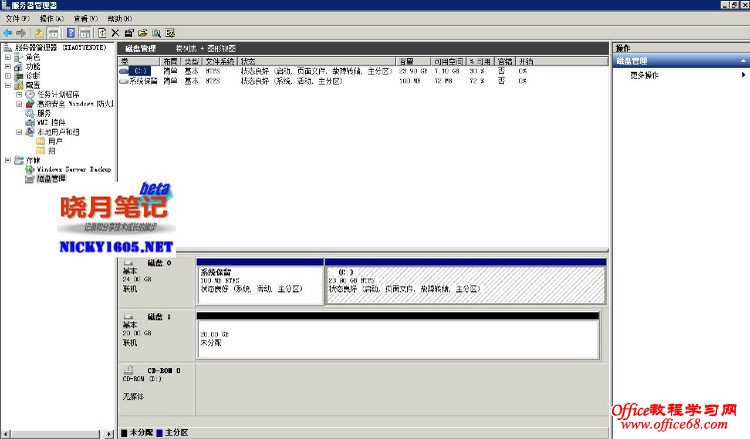Sort by the 文件系统 column header
This screenshot has width=750, height=439.
220,61
